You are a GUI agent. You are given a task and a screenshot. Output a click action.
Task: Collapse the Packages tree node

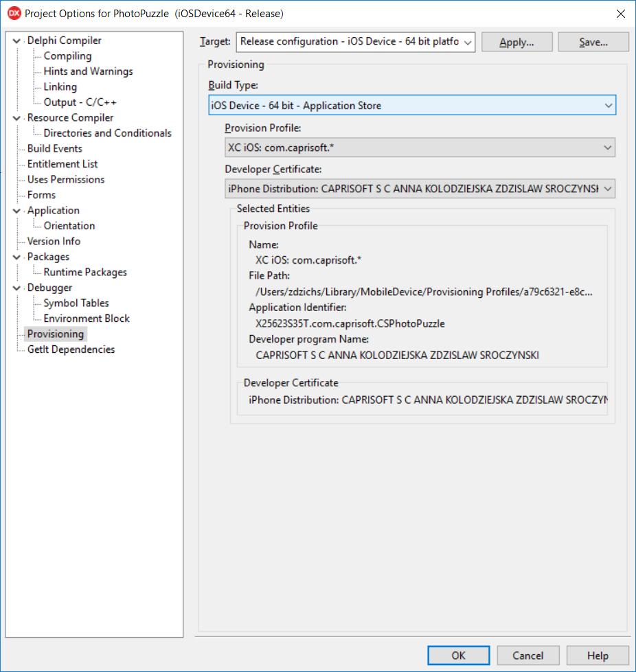coord(16,257)
